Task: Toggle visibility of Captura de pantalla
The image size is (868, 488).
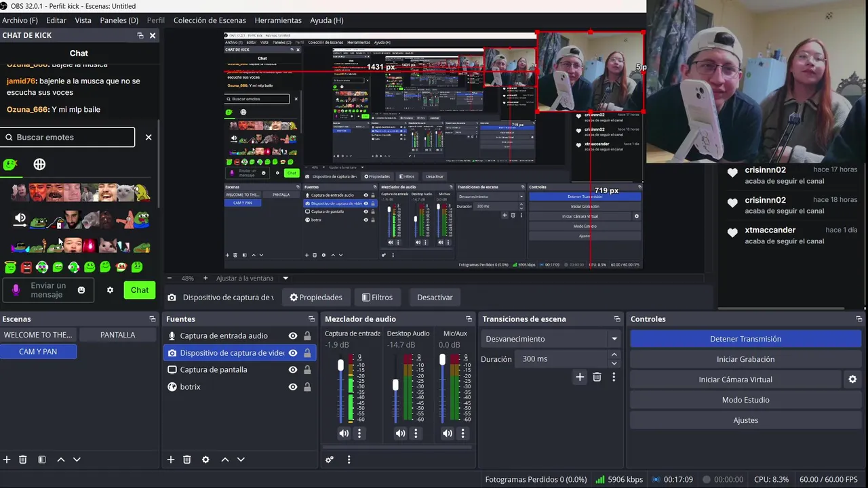Action: 293,369
